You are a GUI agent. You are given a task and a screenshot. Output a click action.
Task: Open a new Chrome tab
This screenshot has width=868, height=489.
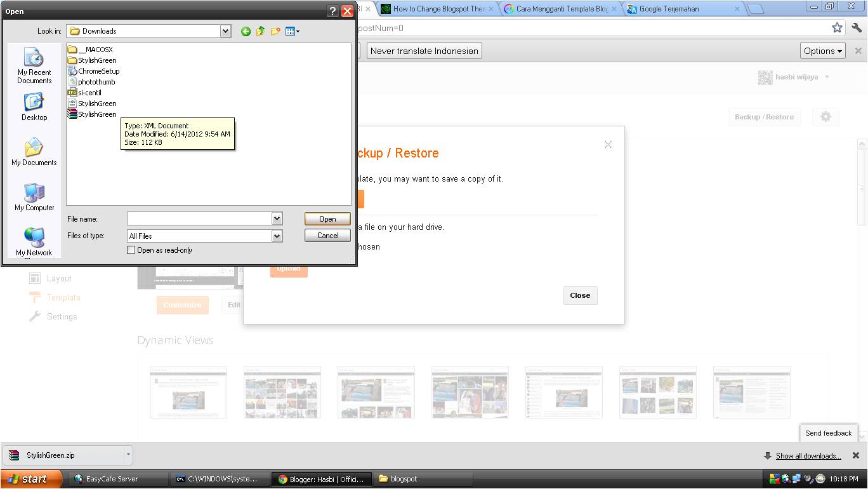(x=755, y=9)
